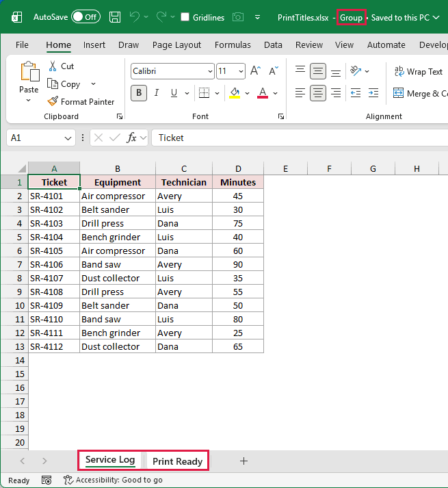Open the Page Layout tab
The image size is (448, 488).
(176, 44)
